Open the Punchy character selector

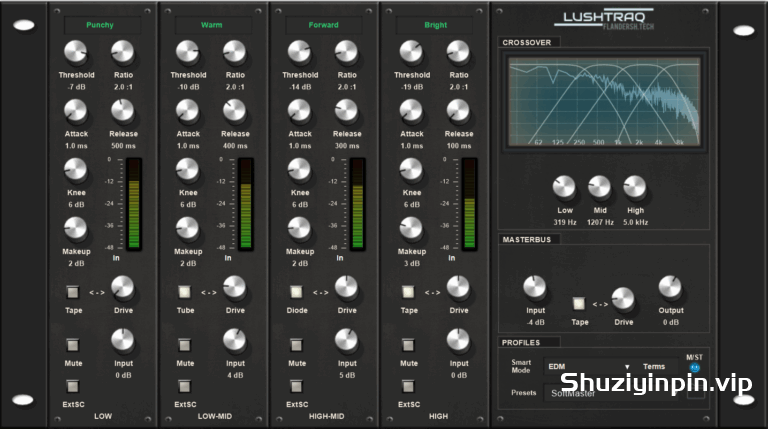pos(102,25)
